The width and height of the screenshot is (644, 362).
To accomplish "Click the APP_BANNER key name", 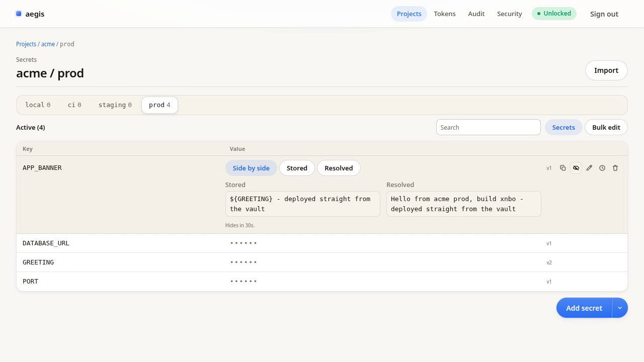I will point(42,168).
